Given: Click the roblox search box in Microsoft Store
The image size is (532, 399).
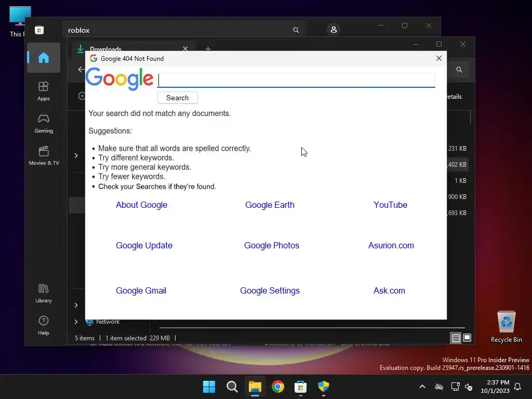Looking at the screenshot, I should click(x=183, y=30).
